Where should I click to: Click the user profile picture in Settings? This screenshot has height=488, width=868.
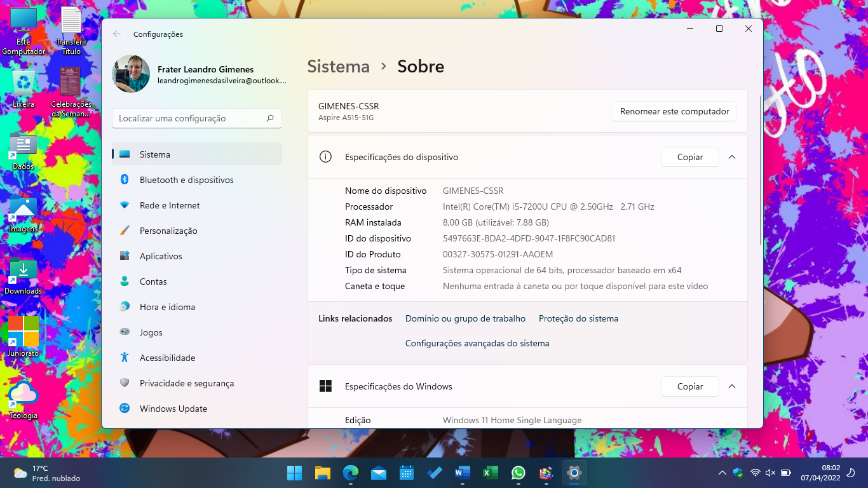131,74
